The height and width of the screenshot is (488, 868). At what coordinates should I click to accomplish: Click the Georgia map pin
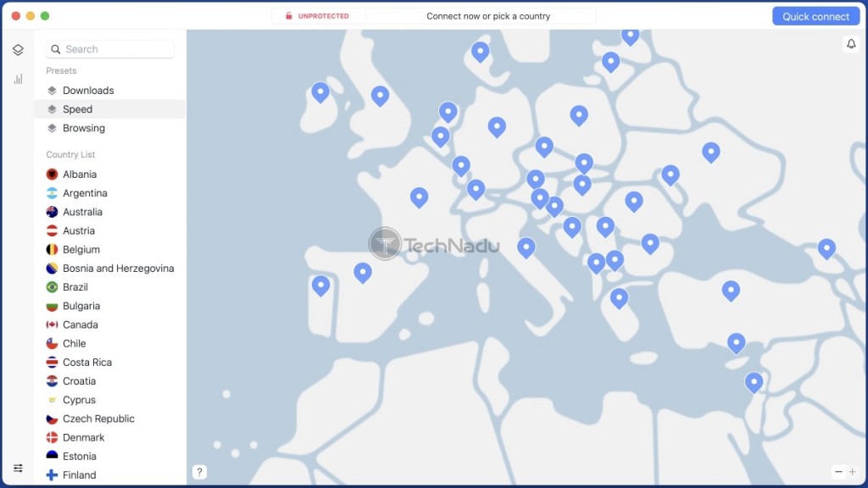[826, 248]
